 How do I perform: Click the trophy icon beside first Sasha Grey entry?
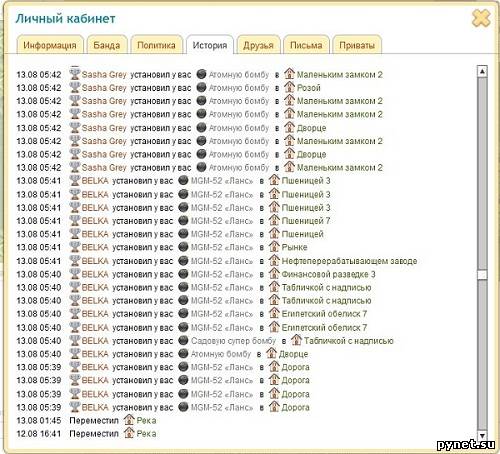coord(75,74)
